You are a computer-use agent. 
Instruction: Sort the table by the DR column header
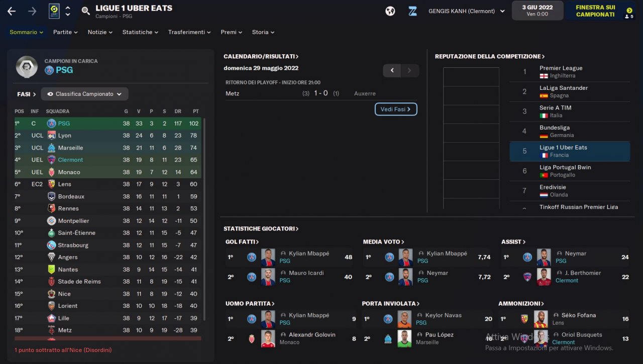click(x=178, y=111)
